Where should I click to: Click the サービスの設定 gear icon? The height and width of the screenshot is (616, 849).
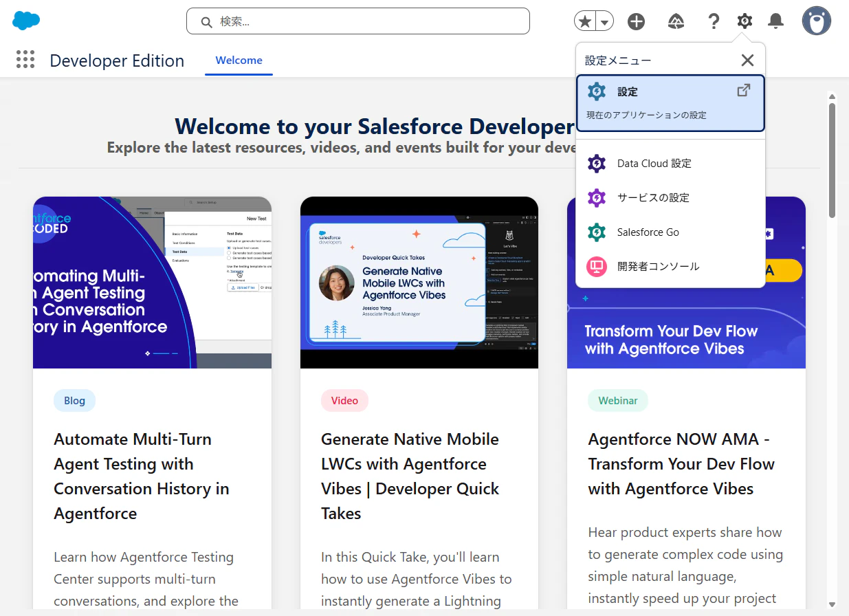tap(597, 198)
